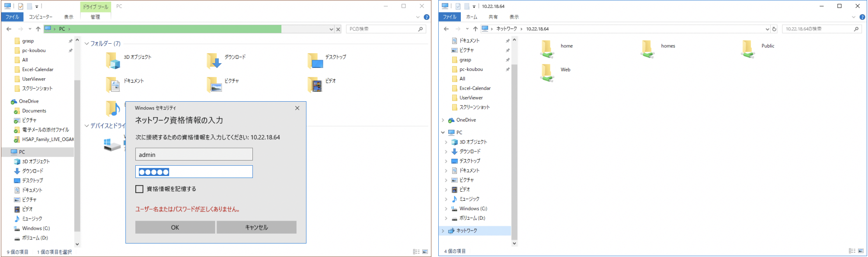Screen dimensions: 868x257
Task: Go back in the right Explorer window
Action: coord(447,29)
